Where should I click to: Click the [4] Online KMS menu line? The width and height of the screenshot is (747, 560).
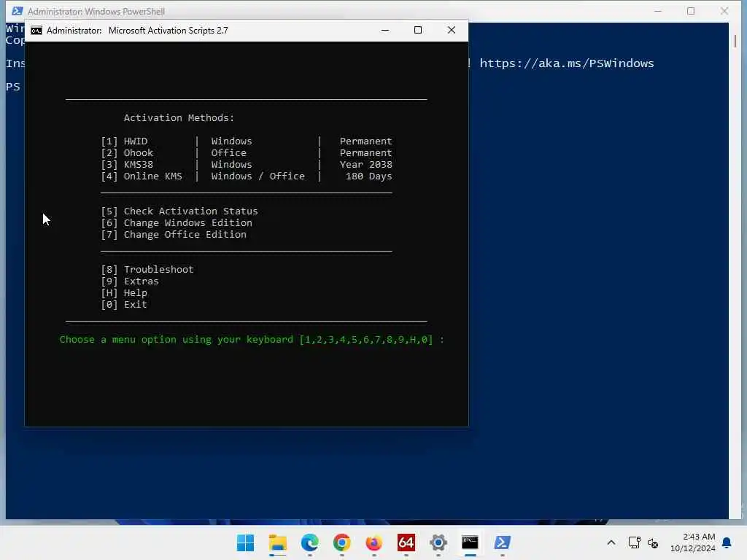coord(247,176)
